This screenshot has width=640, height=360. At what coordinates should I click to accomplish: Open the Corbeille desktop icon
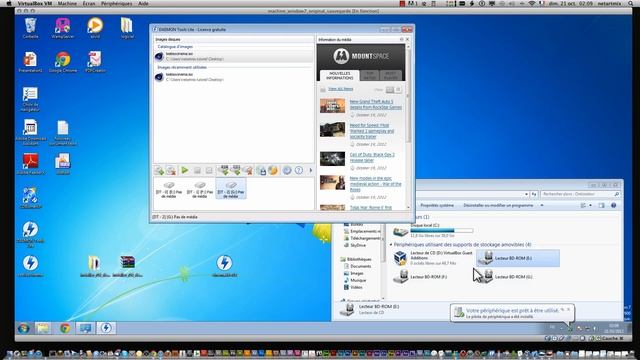(x=30, y=28)
